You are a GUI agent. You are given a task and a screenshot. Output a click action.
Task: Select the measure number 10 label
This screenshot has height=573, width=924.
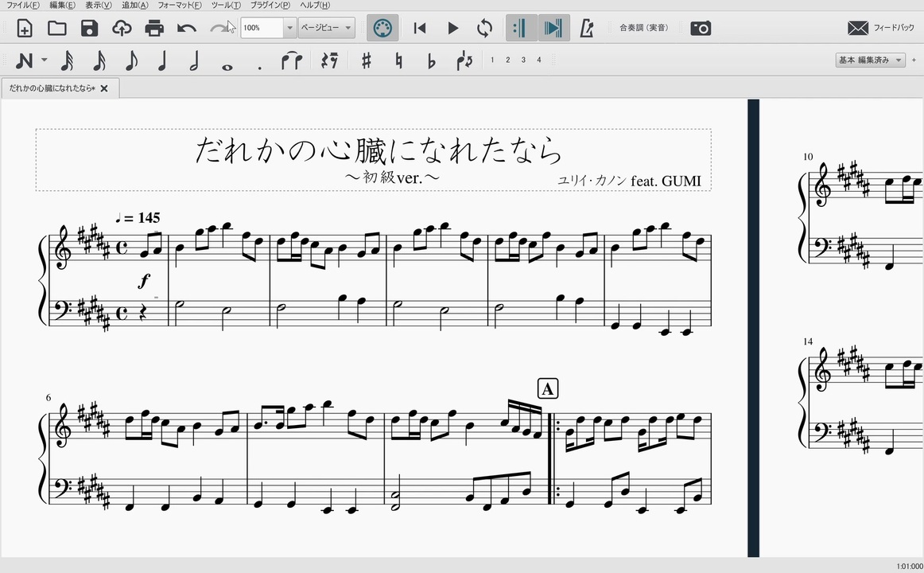pos(808,157)
